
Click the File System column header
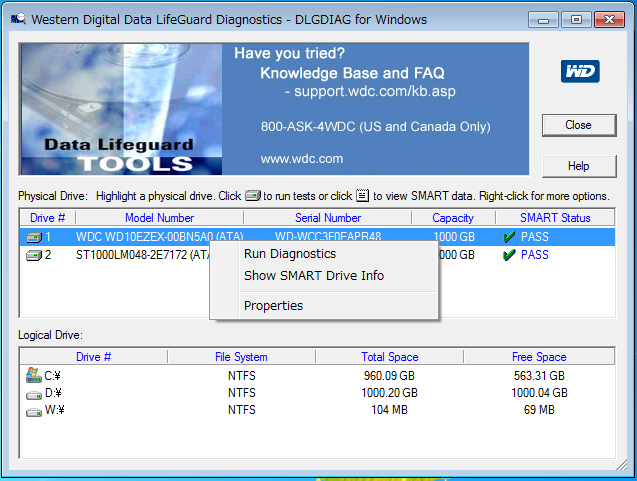pyautogui.click(x=241, y=357)
